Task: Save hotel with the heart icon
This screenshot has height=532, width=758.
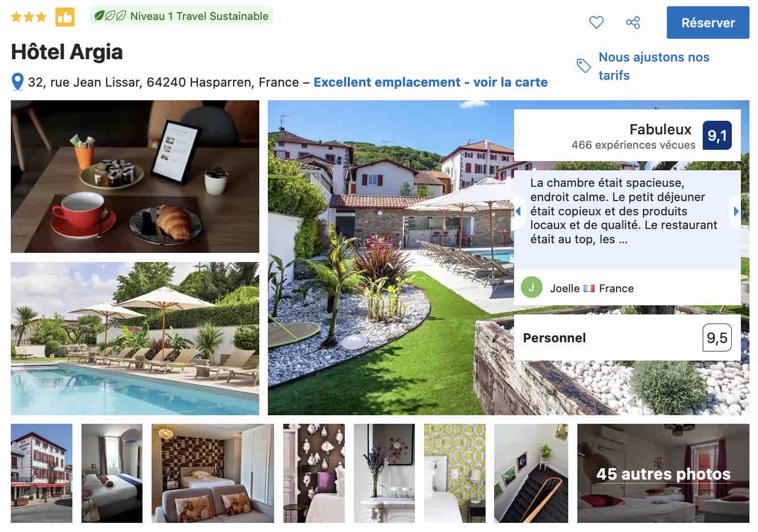Action: 596,22
